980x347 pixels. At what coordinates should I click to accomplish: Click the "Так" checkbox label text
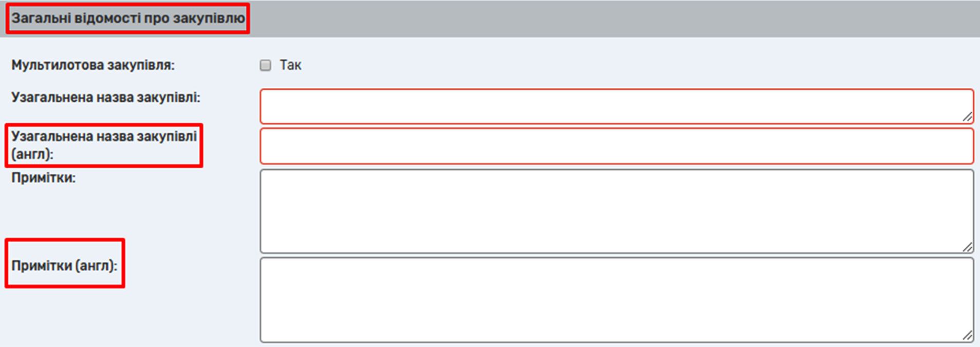point(290,65)
